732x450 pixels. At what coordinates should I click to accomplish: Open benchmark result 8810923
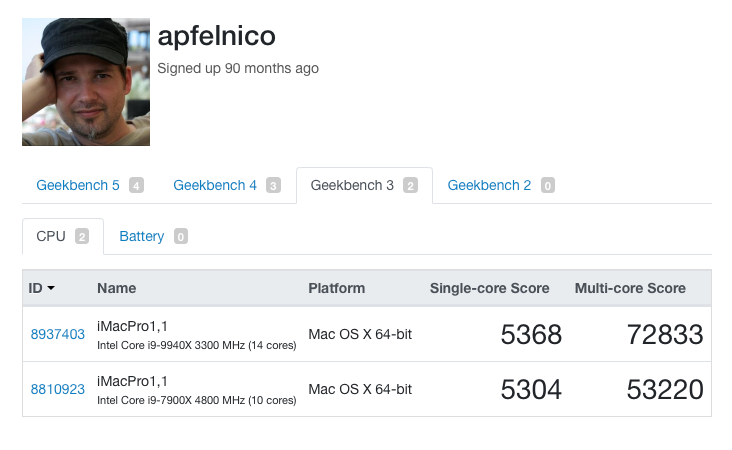coord(57,389)
